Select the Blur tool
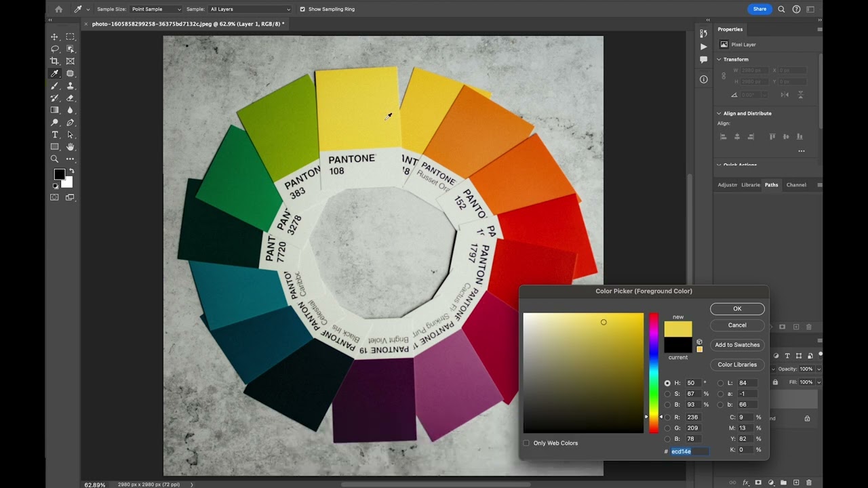The image size is (868, 488). point(70,110)
